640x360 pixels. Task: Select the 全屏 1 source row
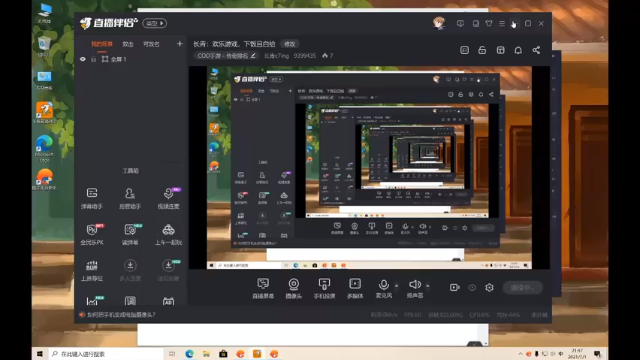click(x=130, y=59)
